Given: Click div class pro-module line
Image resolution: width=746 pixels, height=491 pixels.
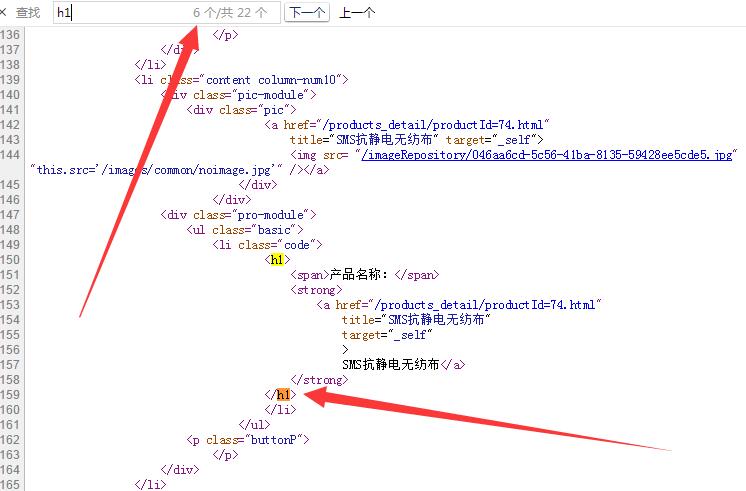Looking at the screenshot, I should tap(238, 215).
